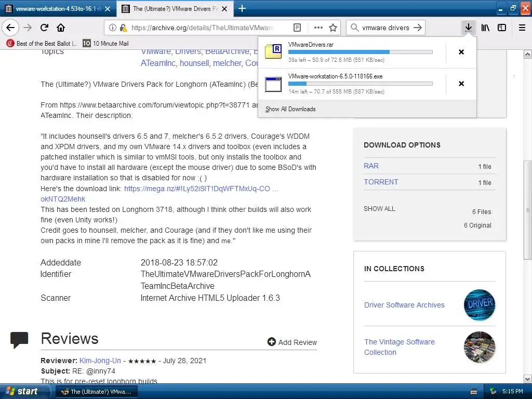Click the DRIVER collection thumbnail
The width and height of the screenshot is (532, 399).
[480, 304]
